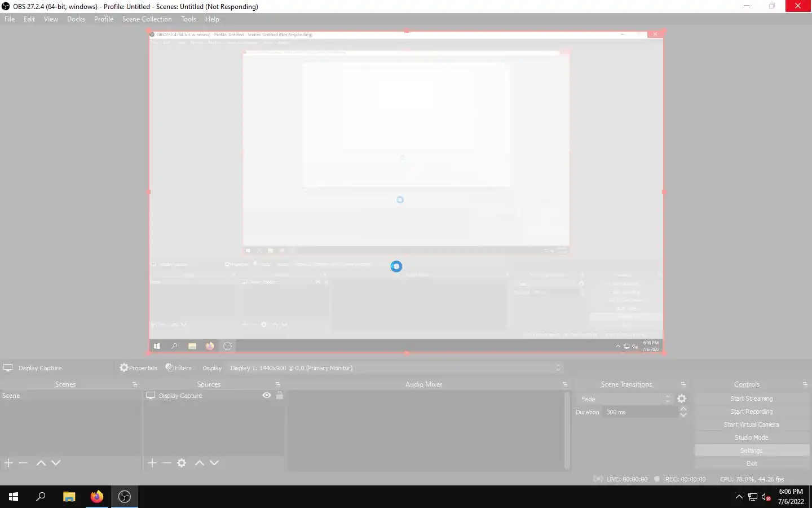This screenshot has width=812, height=508.
Task: Click the OBS Studio taskbar icon
Action: pos(125,497)
